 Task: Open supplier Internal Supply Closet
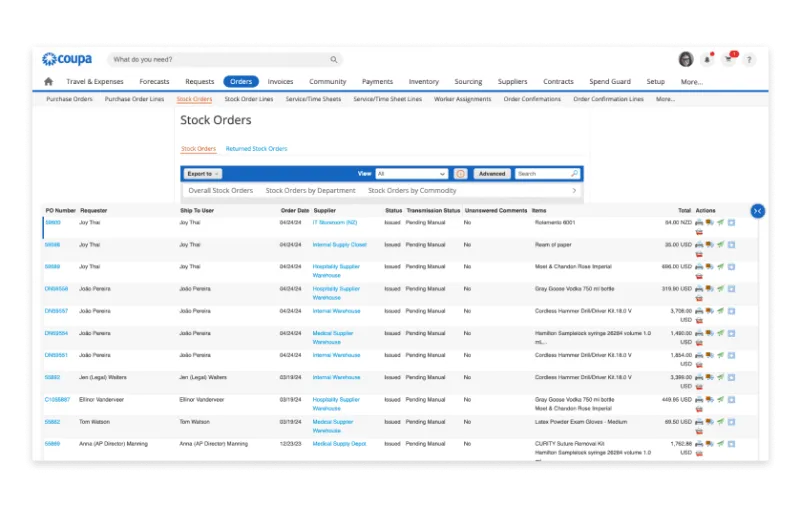pos(339,245)
